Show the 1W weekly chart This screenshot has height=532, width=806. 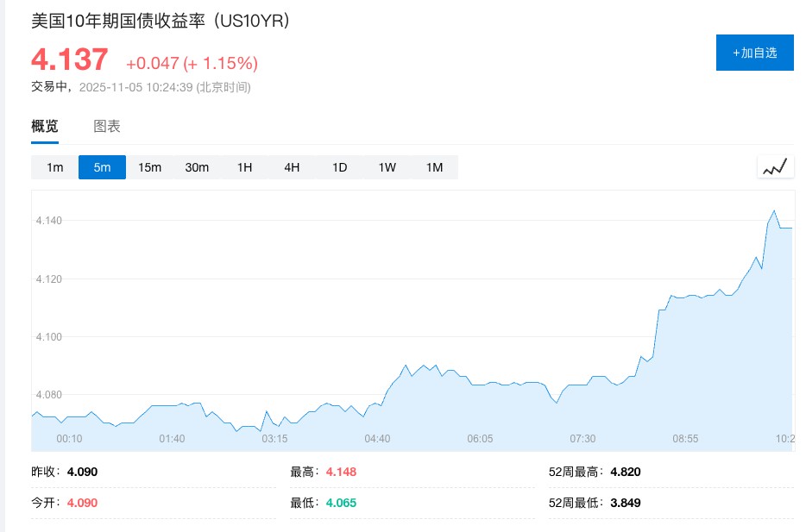coord(387,167)
